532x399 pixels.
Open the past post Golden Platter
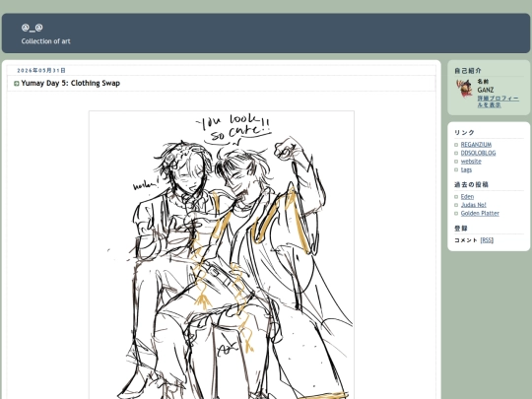[480, 214]
